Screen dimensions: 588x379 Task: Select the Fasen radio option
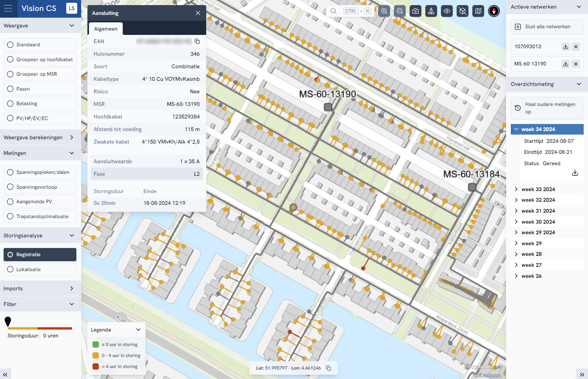(40, 89)
